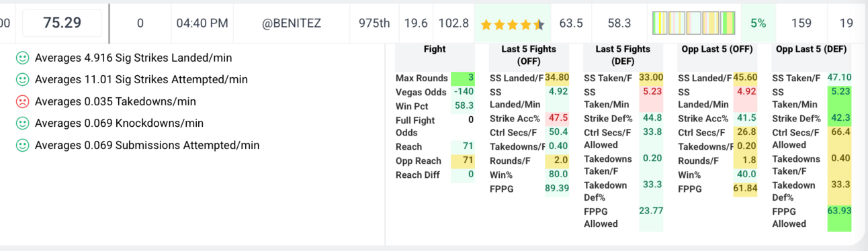Click the striped color bar chart thumbnail

[x=693, y=23]
